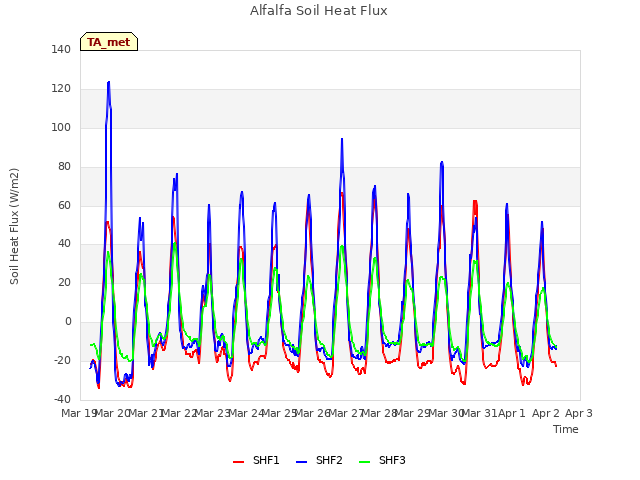Click the blue SHF2 peak near 124 on Mar 20
Screen dimensions: 640x480
[x=109, y=82]
